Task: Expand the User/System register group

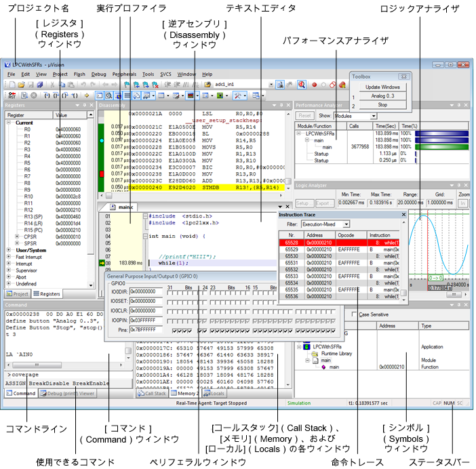Action: click(9, 250)
